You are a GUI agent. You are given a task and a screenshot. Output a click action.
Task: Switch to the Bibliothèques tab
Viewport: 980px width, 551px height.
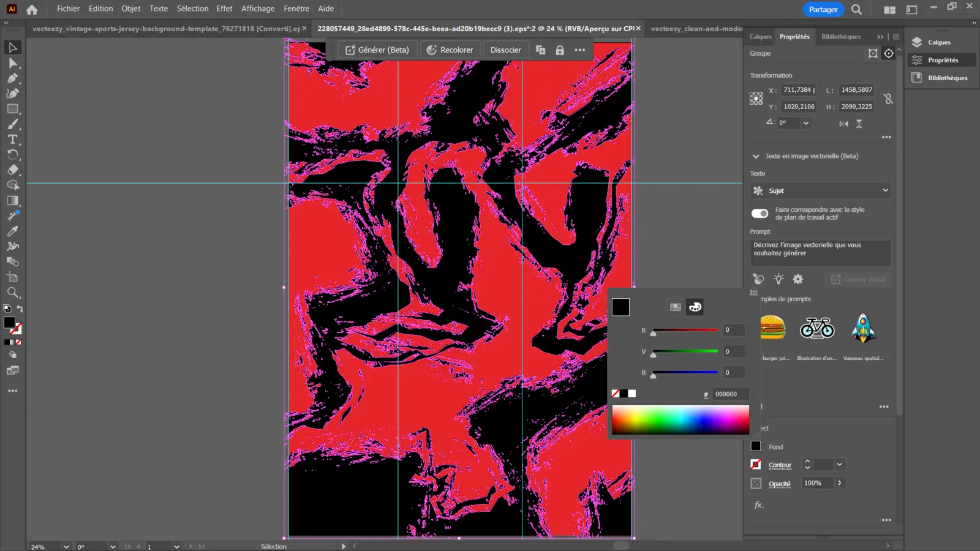[841, 37]
